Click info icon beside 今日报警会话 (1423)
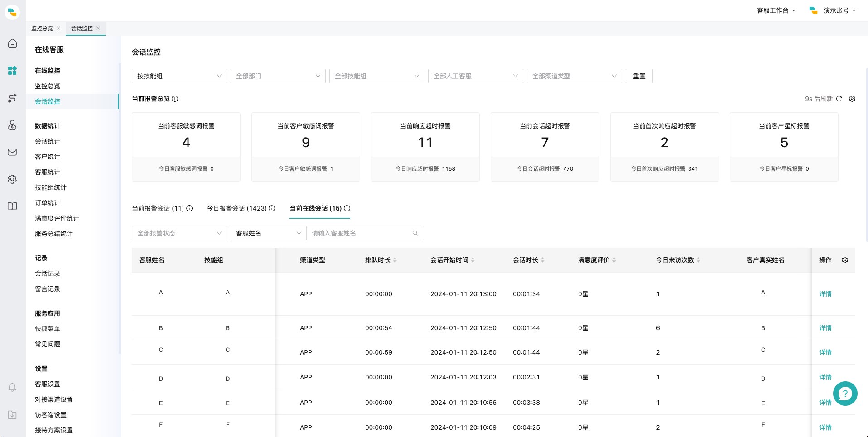Image resolution: width=868 pixels, height=437 pixels. 272,208
